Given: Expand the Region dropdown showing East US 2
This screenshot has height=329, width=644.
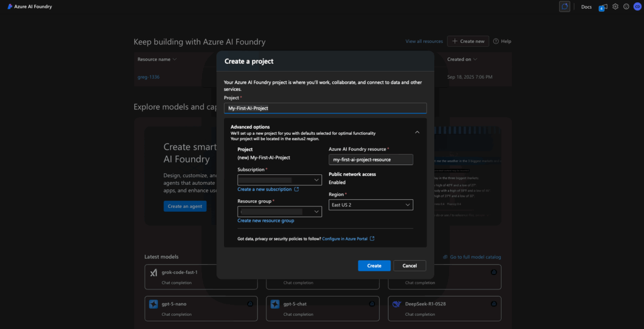Looking at the screenshot, I should coord(370,205).
